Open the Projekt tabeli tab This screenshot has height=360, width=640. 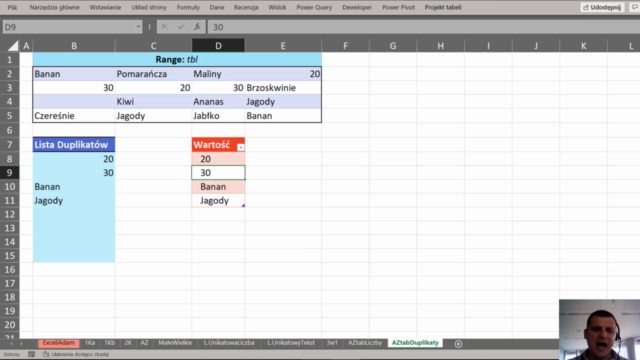[x=443, y=7]
